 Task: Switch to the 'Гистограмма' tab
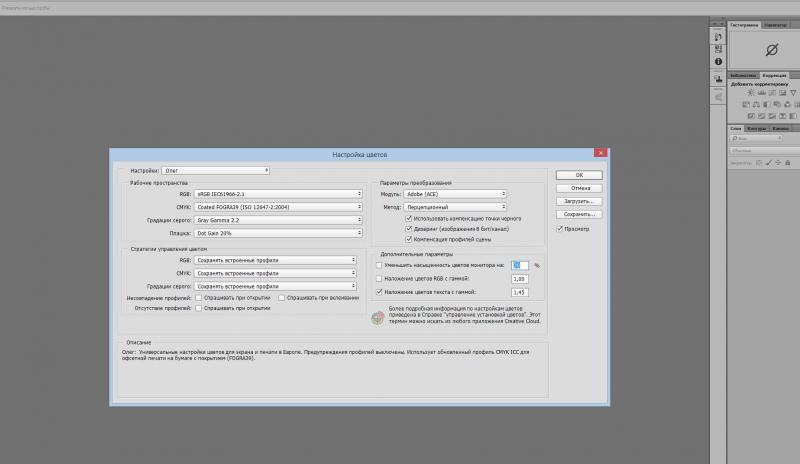(744, 25)
